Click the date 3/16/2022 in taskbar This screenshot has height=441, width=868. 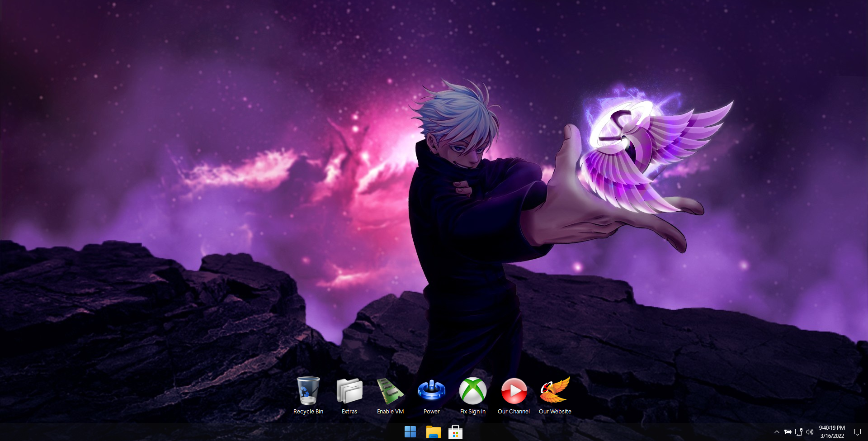(x=832, y=436)
